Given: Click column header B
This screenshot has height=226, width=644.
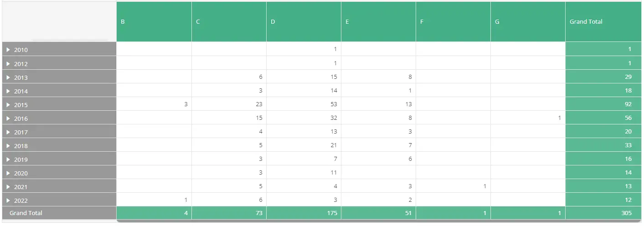Looking at the screenshot, I should 154,21.
